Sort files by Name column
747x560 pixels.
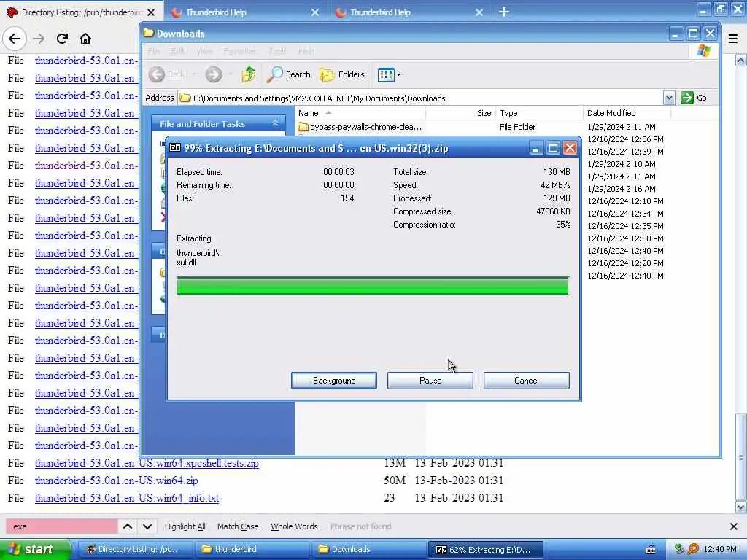click(360, 113)
